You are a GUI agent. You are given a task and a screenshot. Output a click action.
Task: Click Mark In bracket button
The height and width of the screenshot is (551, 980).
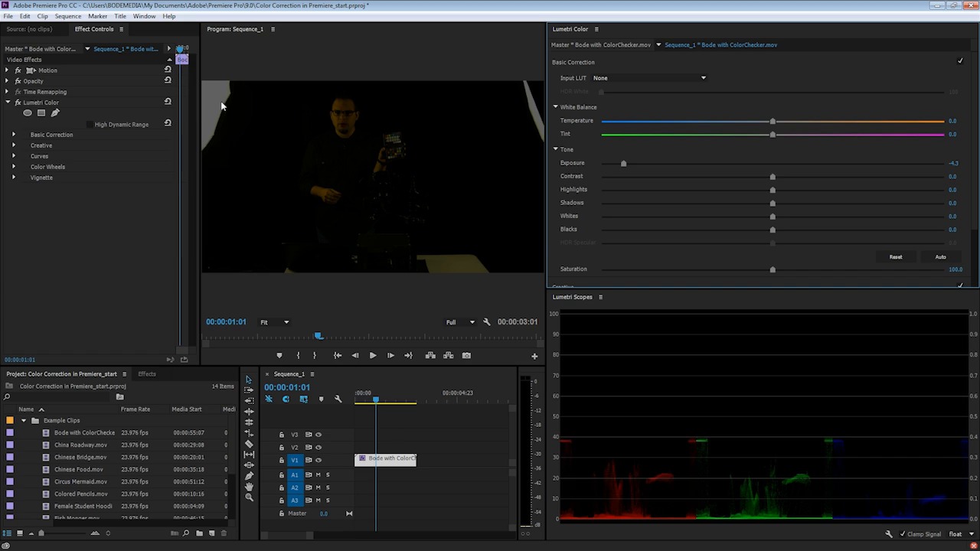pyautogui.click(x=298, y=355)
